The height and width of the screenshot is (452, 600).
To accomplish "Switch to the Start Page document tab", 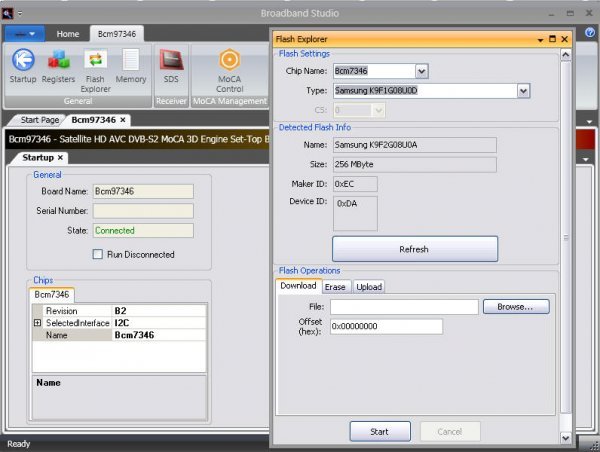I will (x=40, y=120).
